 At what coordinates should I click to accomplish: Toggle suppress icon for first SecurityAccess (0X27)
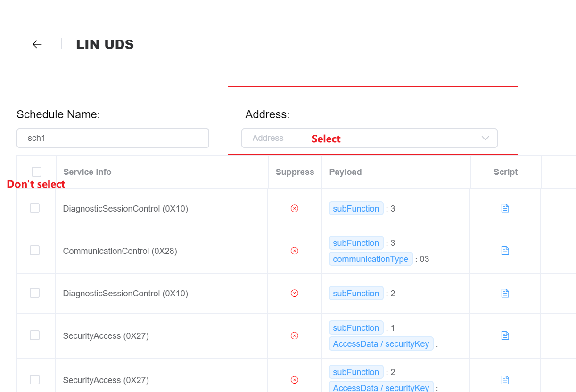(x=294, y=335)
